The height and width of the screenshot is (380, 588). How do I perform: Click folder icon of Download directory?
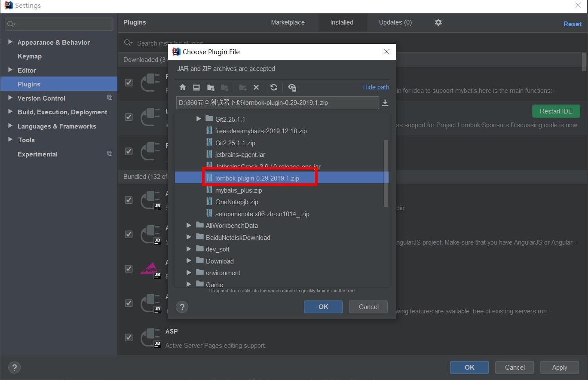point(199,260)
